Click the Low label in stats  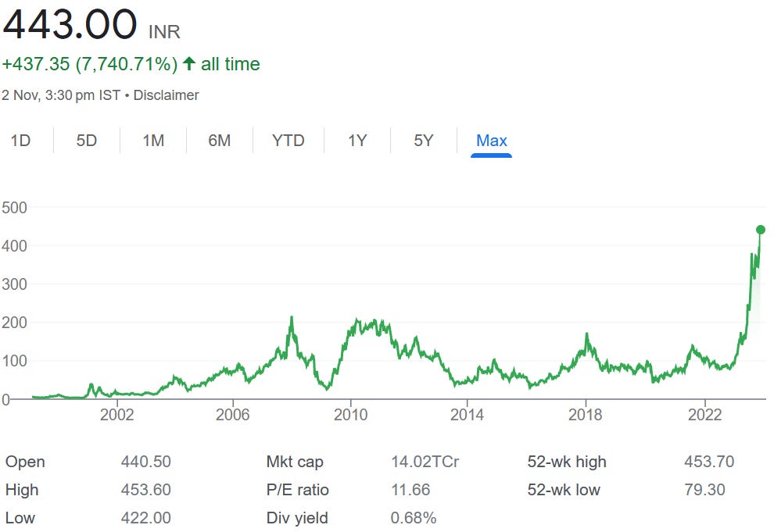coord(20,518)
